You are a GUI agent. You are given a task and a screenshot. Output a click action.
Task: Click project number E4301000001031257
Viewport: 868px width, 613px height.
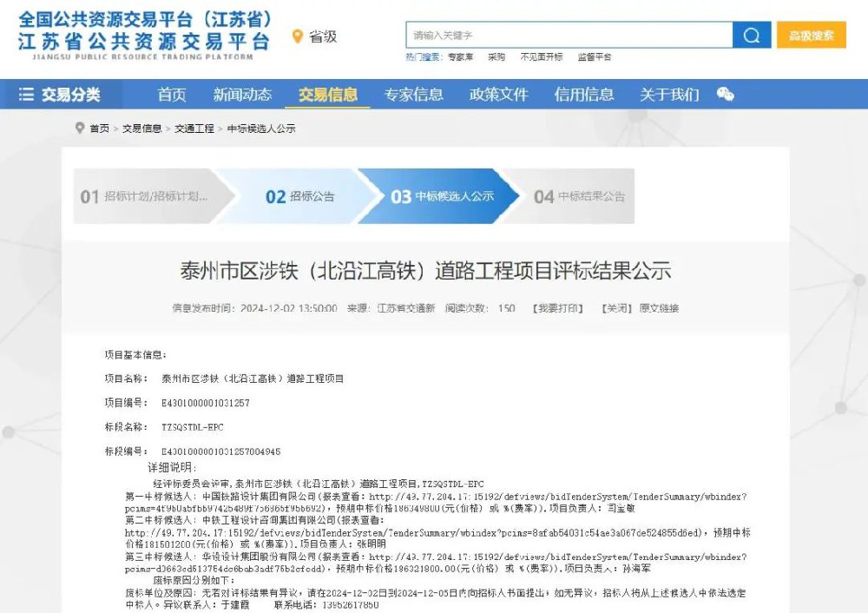(x=206, y=403)
